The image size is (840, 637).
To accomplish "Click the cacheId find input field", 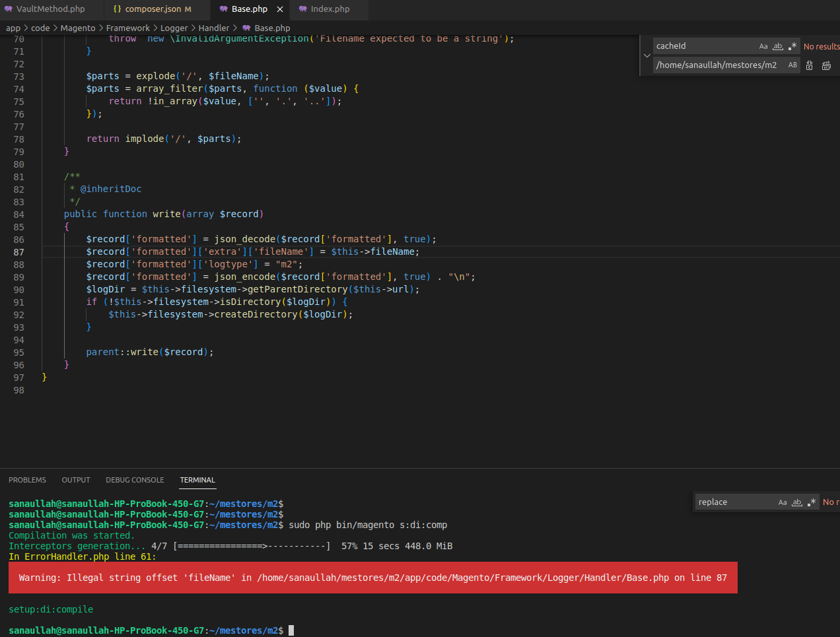I will (703, 46).
